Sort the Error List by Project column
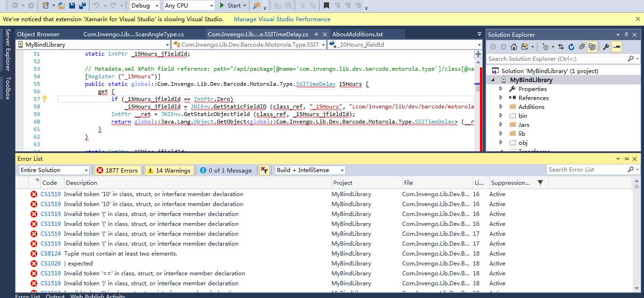Screen dimensions: 644x298 pos(366,183)
